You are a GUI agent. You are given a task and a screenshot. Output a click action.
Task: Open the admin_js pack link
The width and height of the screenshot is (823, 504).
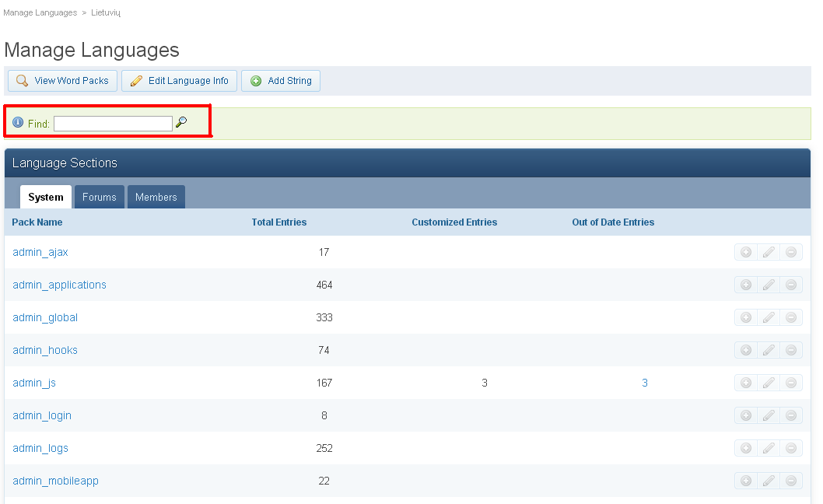[34, 383]
